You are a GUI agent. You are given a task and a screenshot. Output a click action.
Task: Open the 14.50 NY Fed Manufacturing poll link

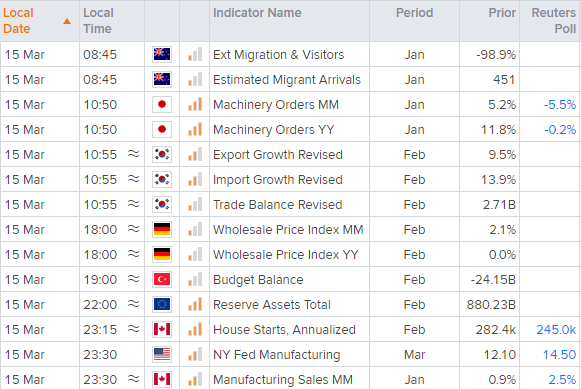click(560, 355)
